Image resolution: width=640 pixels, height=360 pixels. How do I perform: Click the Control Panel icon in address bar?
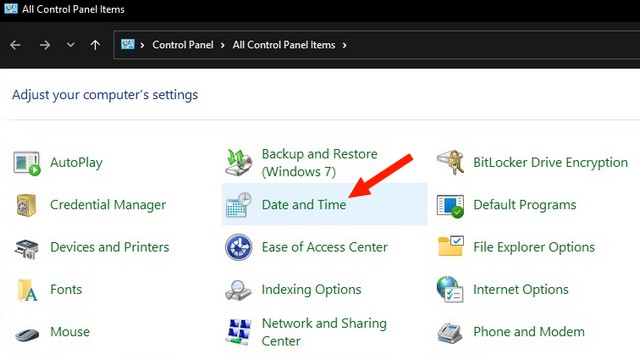pyautogui.click(x=128, y=44)
